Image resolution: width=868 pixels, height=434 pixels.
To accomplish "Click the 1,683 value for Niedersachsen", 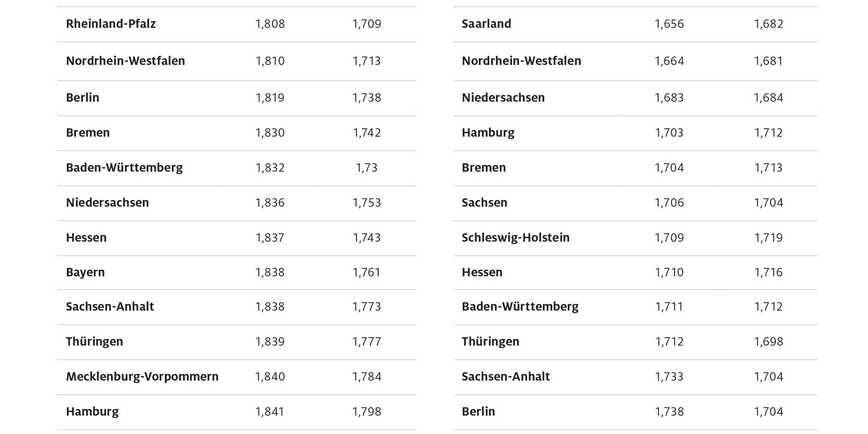I will pyautogui.click(x=669, y=98).
